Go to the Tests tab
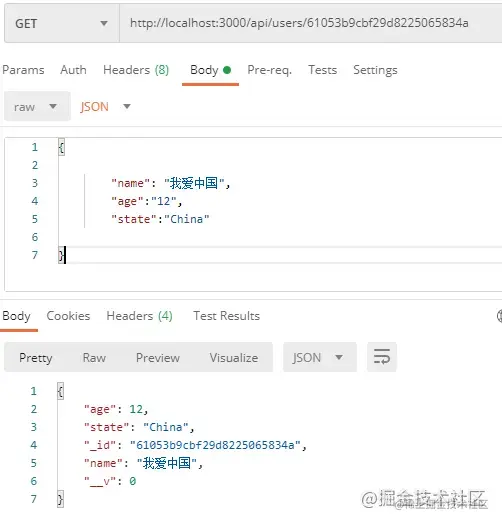Viewport: 502px width, 524px height. click(323, 70)
